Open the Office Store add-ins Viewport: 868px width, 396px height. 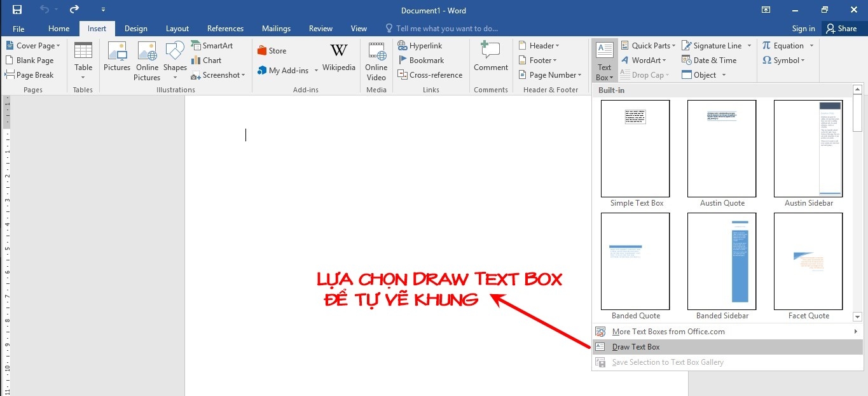coord(272,51)
